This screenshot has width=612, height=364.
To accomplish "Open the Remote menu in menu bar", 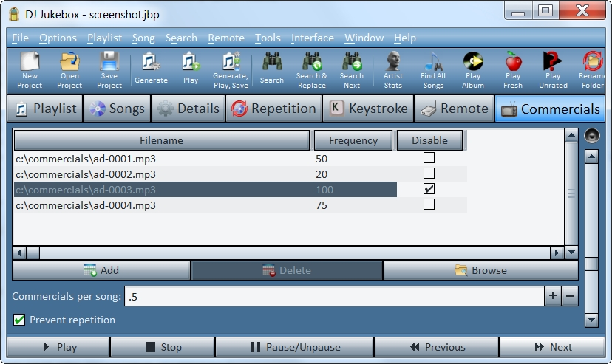I will [226, 38].
